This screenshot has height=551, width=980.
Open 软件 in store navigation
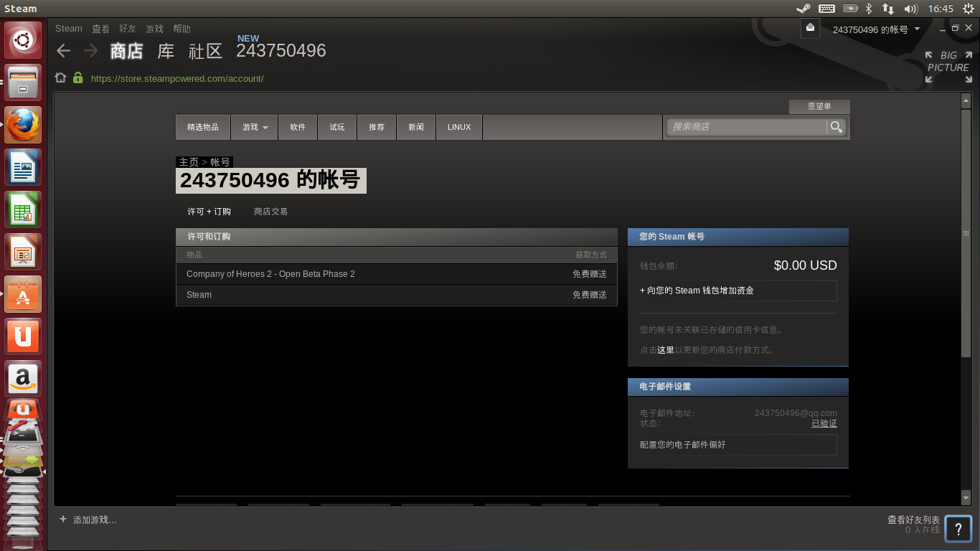(x=298, y=127)
